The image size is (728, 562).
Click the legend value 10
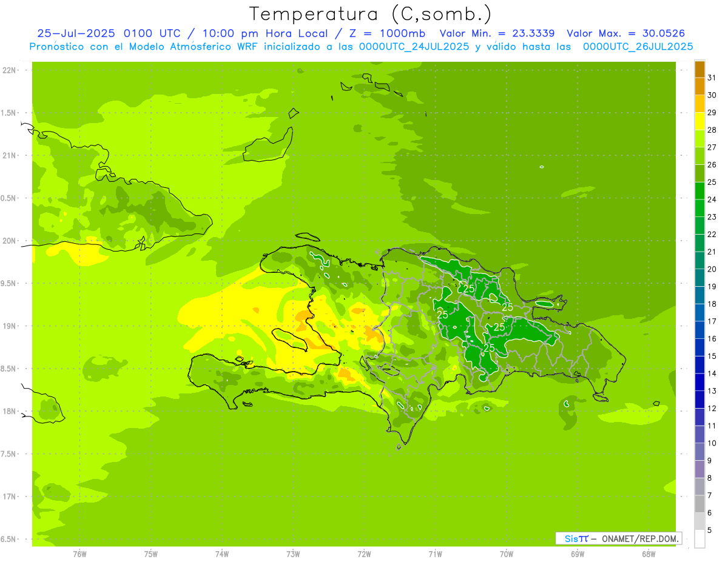(712, 443)
